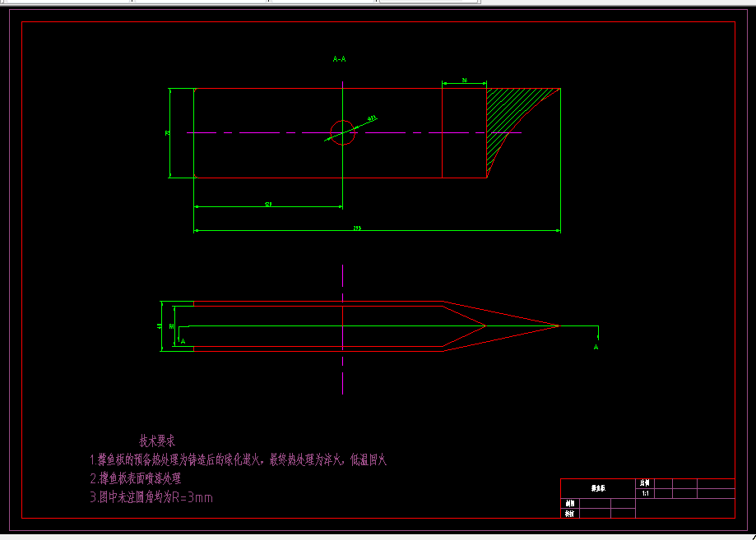Click the 36 dimension text
Viewport: 756px width, 540px height.
464,80
